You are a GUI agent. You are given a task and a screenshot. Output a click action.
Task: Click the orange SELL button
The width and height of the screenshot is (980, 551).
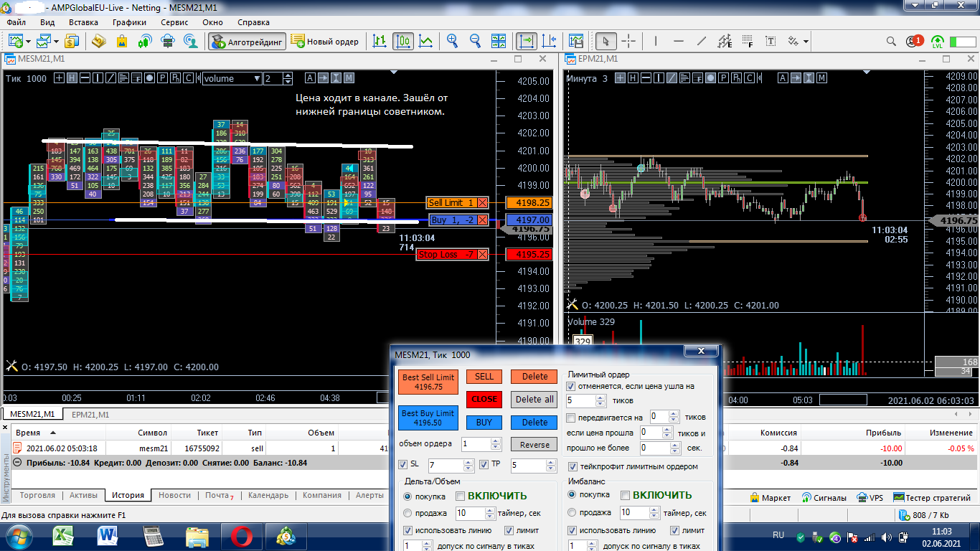coord(484,377)
